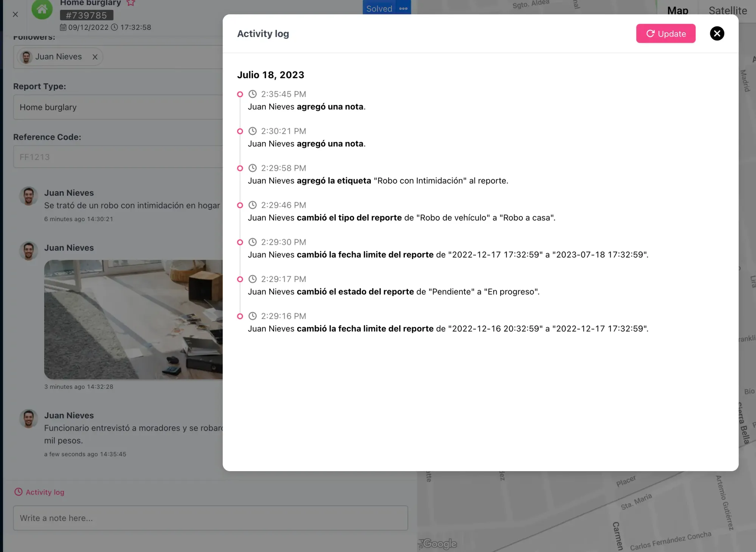Click the refresh icon inside the Update button

(x=650, y=33)
